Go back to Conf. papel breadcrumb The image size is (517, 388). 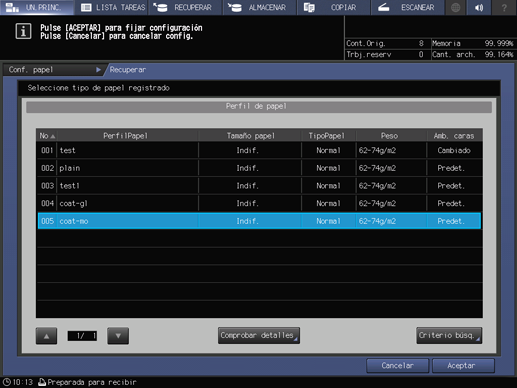[x=53, y=70]
